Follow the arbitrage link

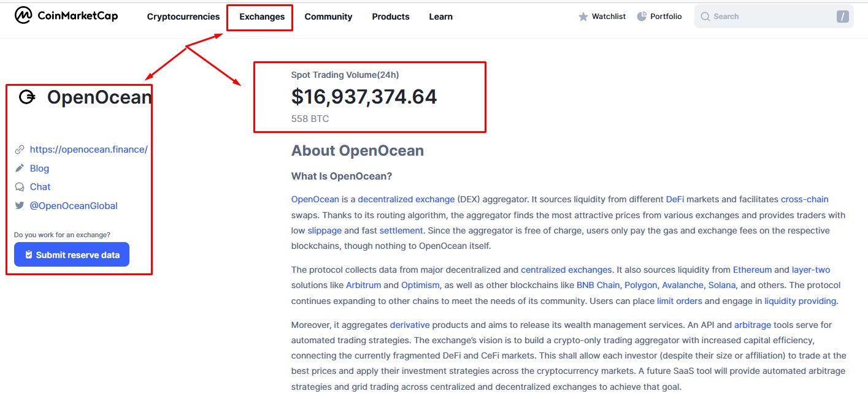tap(752, 325)
